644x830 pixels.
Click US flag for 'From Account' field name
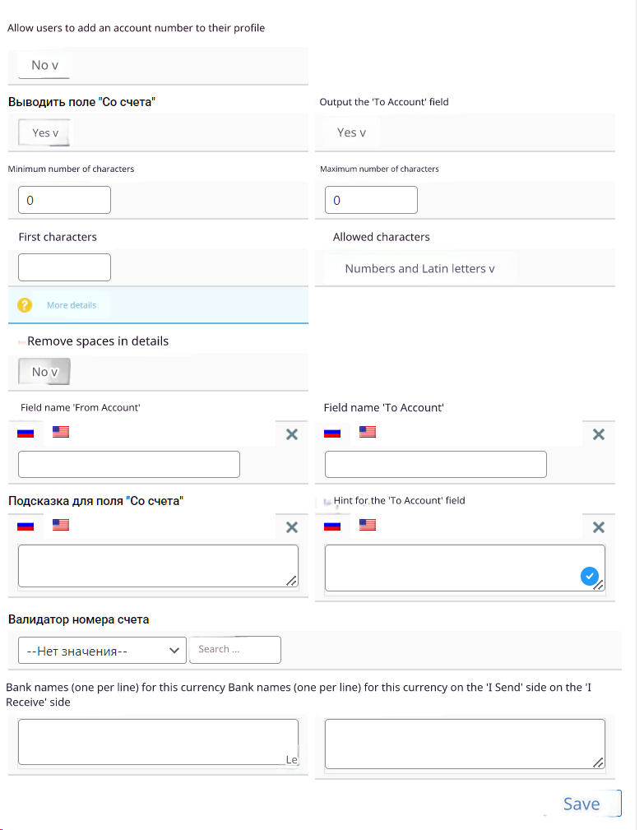[60, 432]
